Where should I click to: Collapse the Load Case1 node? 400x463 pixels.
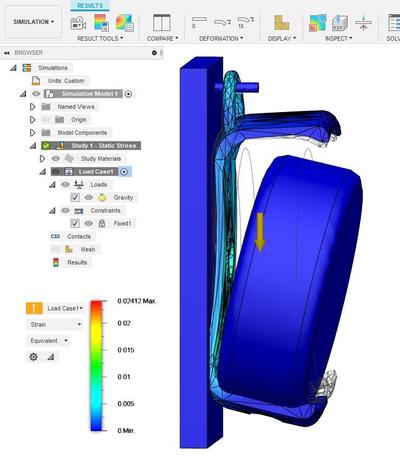coord(43,172)
